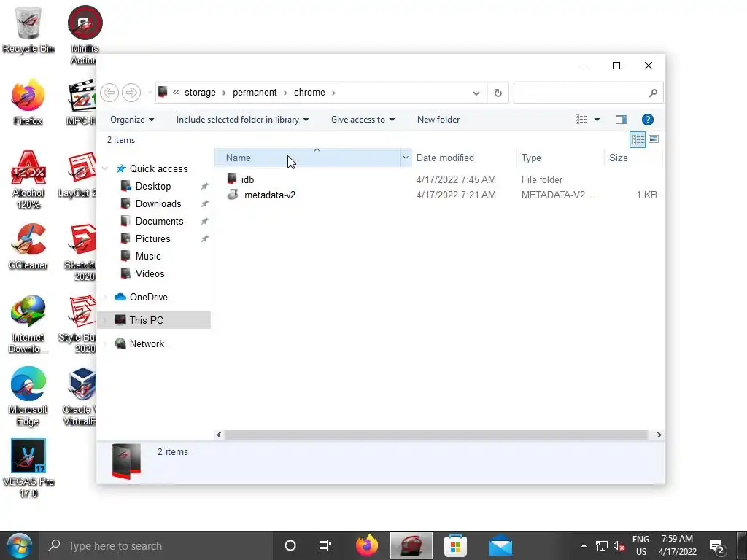Open Firefox from the taskbar
747x560 pixels.
pyautogui.click(x=367, y=545)
